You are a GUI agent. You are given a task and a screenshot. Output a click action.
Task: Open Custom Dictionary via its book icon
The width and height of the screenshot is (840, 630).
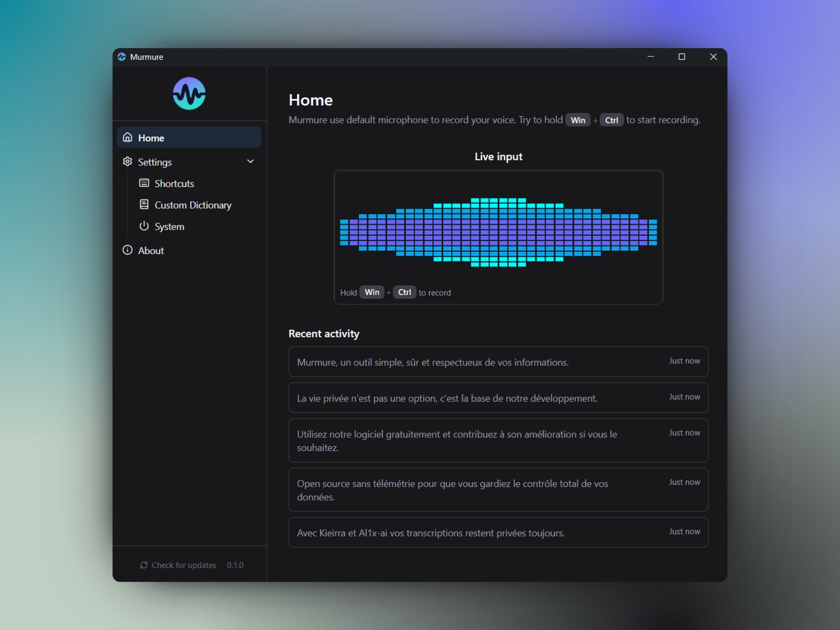[x=144, y=204]
